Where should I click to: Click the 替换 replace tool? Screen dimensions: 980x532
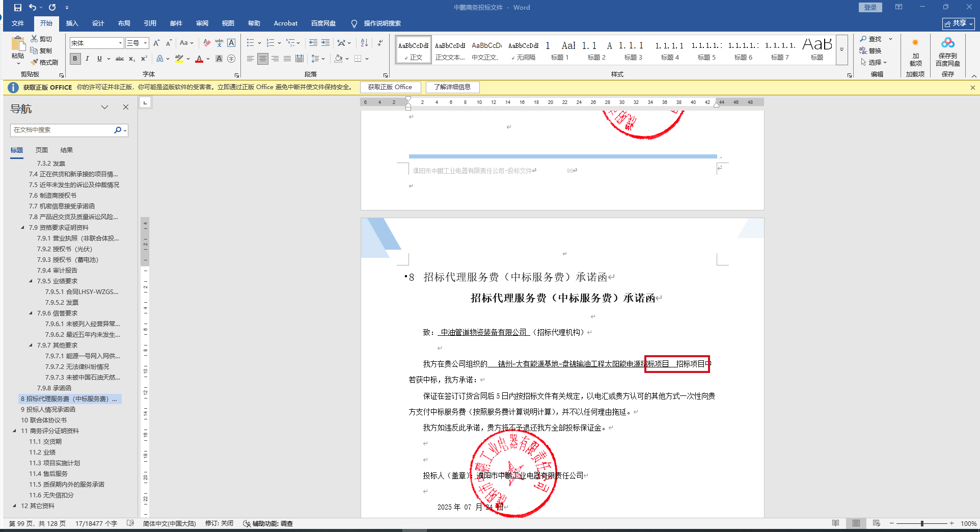(870, 50)
